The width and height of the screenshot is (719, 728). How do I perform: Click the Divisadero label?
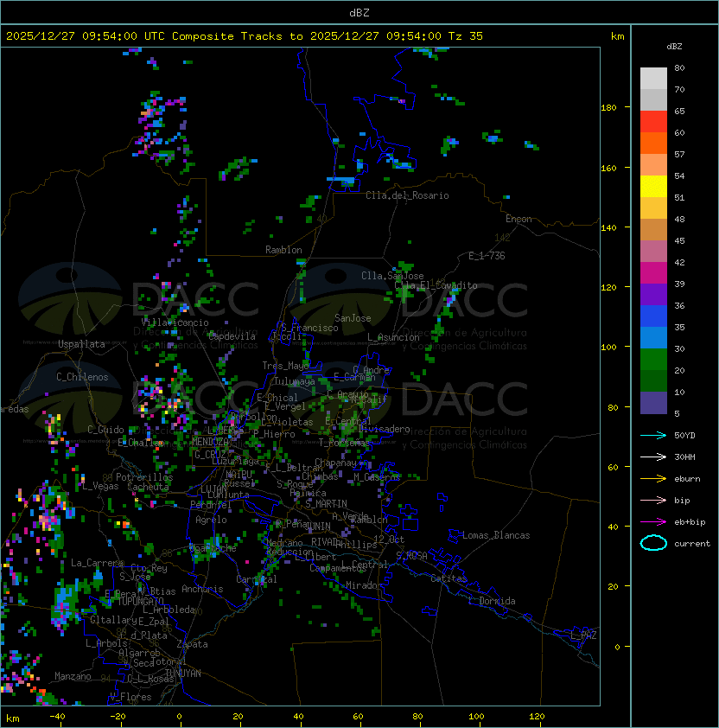[x=384, y=429]
